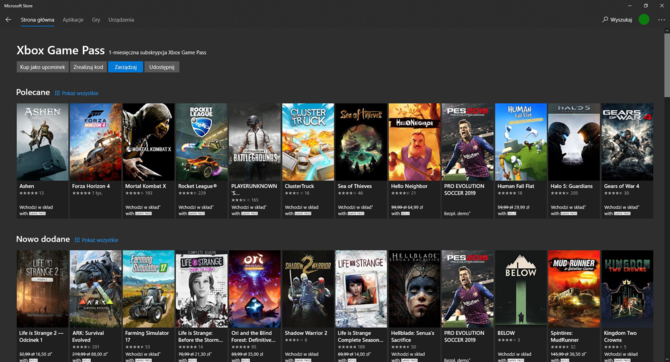The width and height of the screenshot is (670, 362).
Task: Open Ashen game cover
Action: pos(42,141)
